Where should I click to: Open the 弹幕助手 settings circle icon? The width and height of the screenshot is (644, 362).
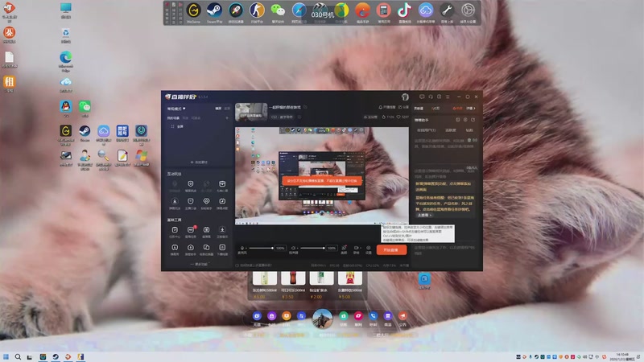465,120
